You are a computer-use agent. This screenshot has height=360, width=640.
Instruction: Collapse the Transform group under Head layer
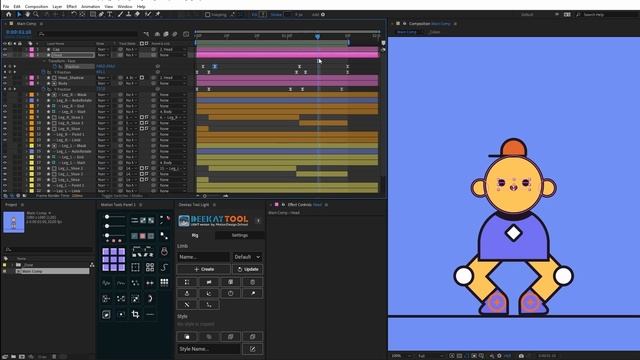point(44,61)
